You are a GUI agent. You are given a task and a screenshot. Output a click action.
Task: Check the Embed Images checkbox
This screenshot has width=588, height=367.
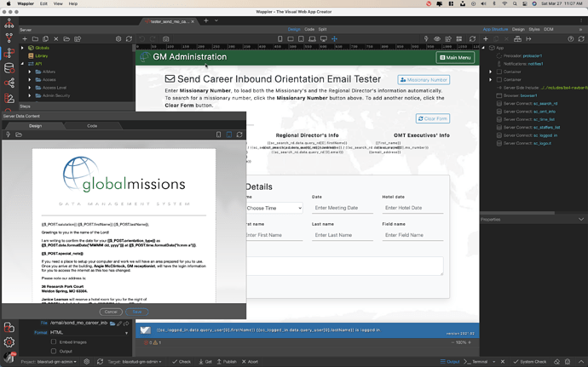pyautogui.click(x=54, y=342)
